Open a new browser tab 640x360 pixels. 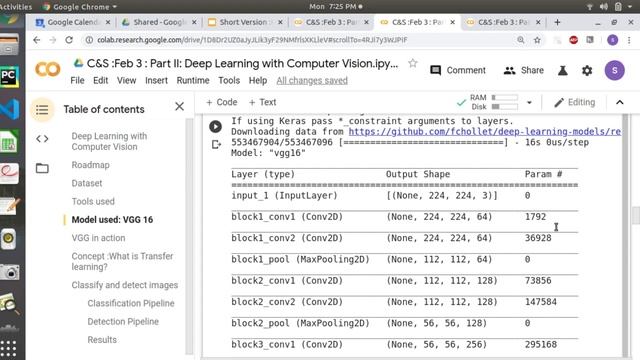pos(557,22)
